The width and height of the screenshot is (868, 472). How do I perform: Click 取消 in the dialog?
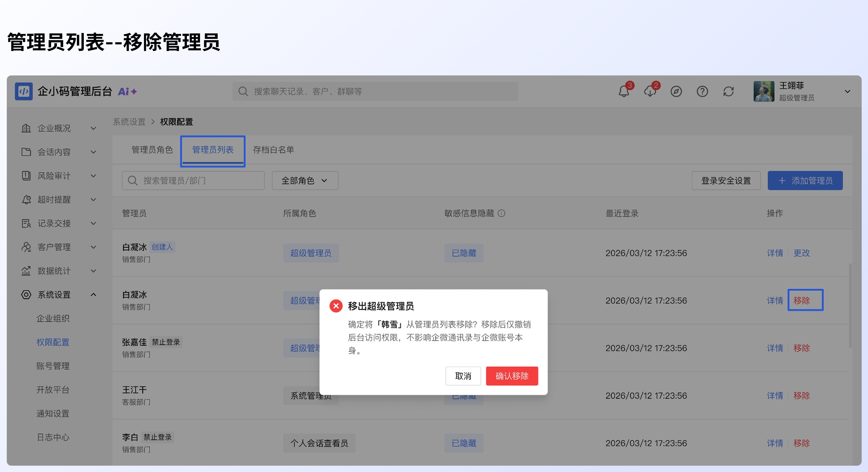tap(463, 376)
